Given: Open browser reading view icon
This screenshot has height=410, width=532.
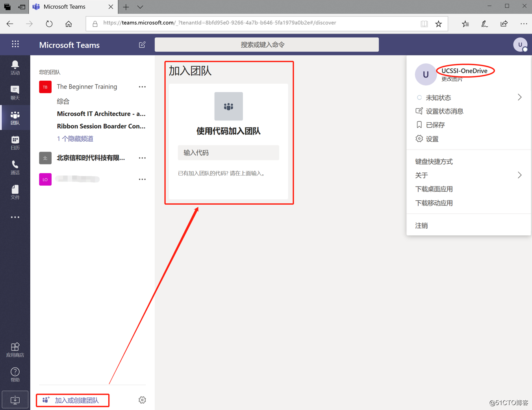Looking at the screenshot, I should click(x=424, y=24).
